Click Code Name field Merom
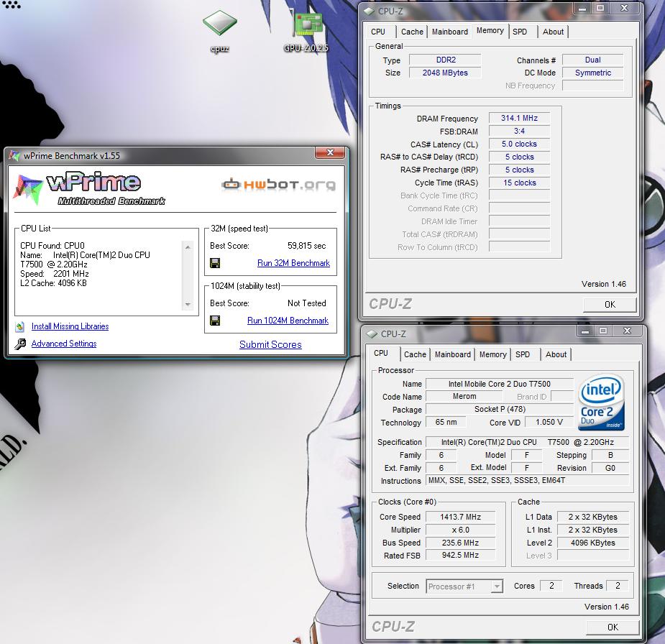 [464, 397]
